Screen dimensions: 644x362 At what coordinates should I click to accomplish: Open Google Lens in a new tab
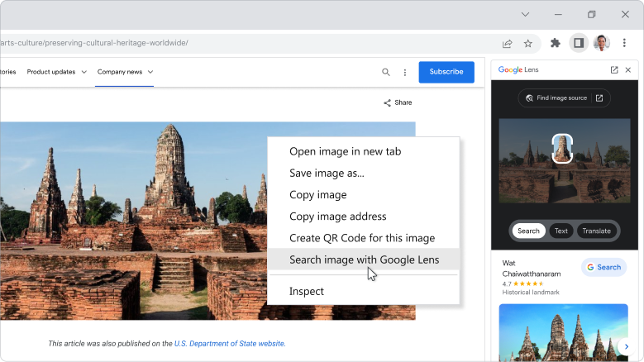tap(613, 70)
